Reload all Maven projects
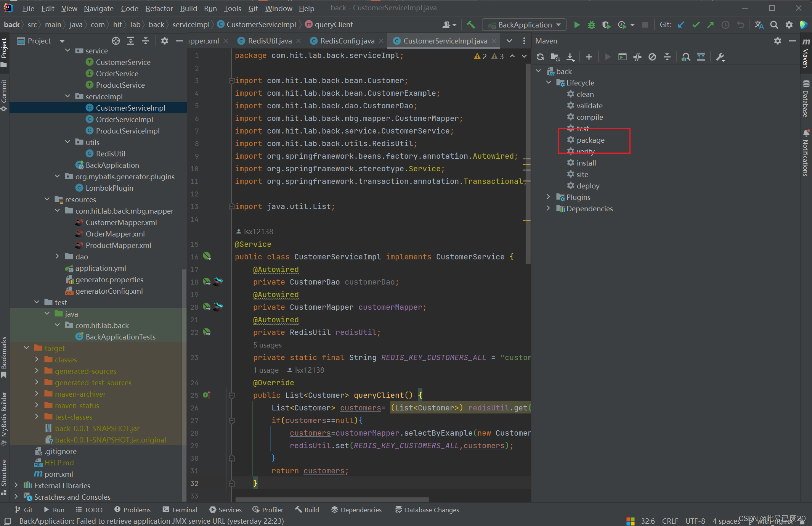This screenshot has height=526, width=812. pos(540,56)
